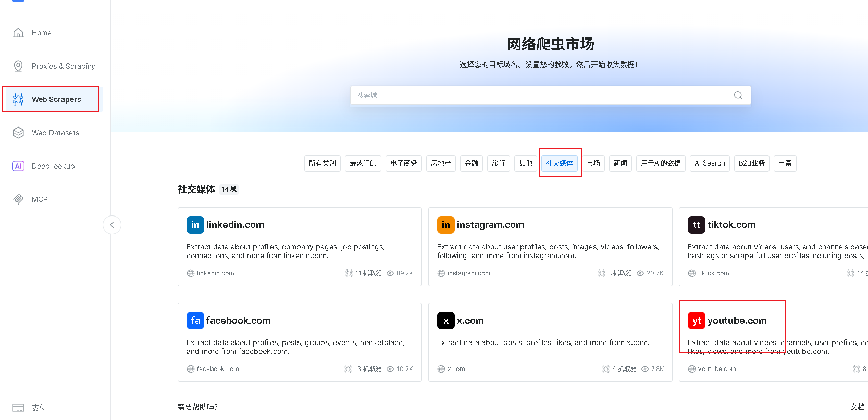The height and width of the screenshot is (420, 868).
Task: Select the 社交媒体 category tab
Action: 560,163
